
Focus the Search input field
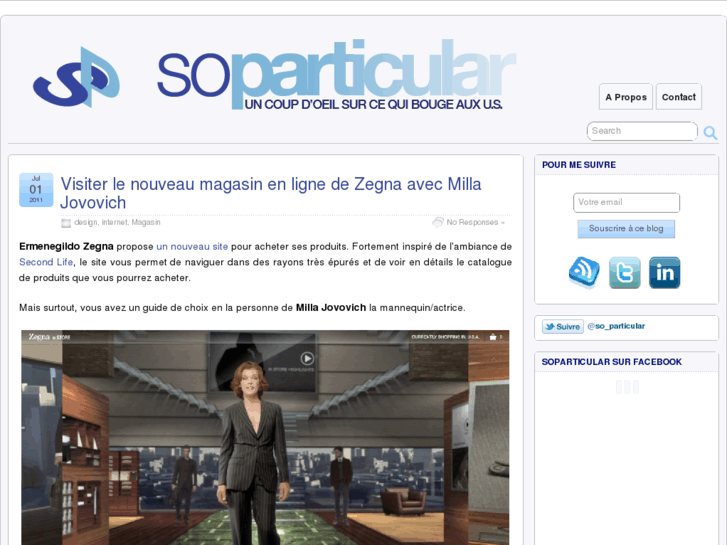coord(642,131)
